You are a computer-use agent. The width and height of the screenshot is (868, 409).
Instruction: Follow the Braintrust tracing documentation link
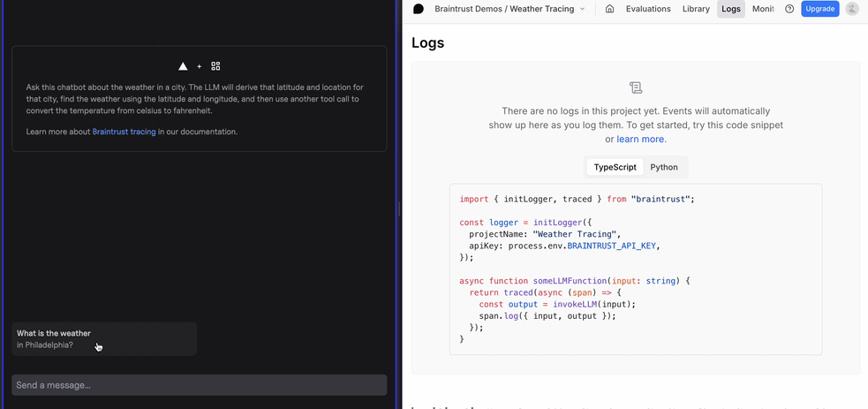[x=124, y=132]
